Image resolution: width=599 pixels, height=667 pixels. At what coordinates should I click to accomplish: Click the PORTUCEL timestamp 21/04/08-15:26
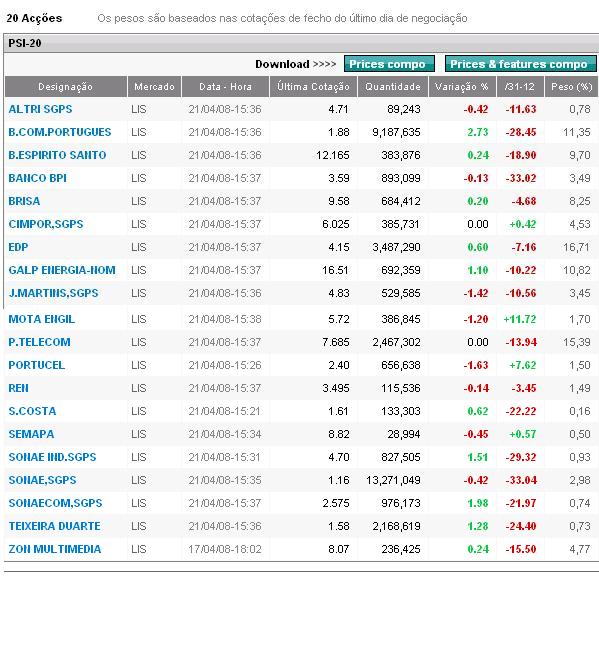(x=225, y=365)
